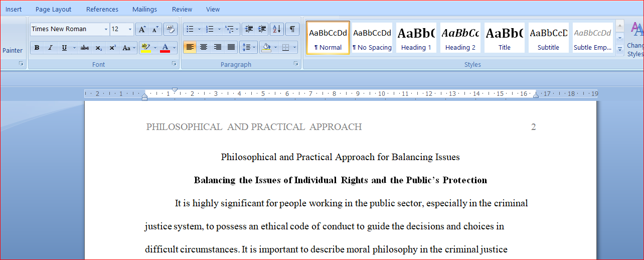Viewport: 644px width, 260px height.
Task: Expand the Paragraph dialog launcher
Action: (296, 64)
